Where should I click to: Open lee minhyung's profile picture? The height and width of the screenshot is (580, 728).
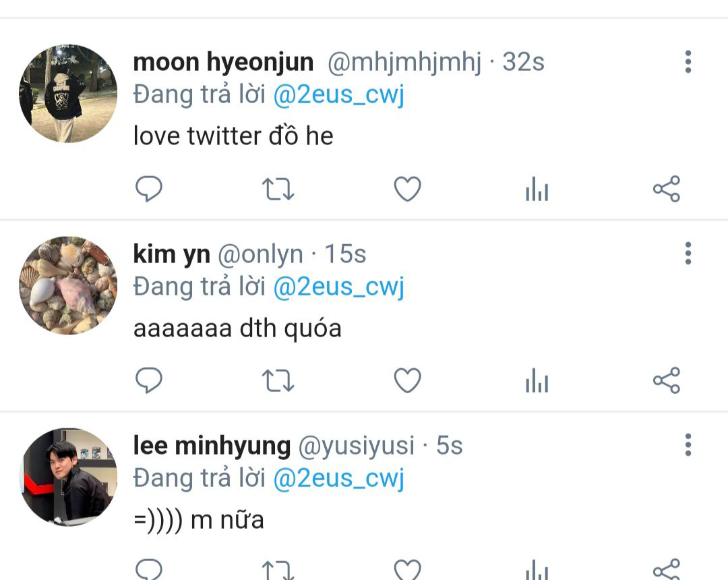point(68,477)
